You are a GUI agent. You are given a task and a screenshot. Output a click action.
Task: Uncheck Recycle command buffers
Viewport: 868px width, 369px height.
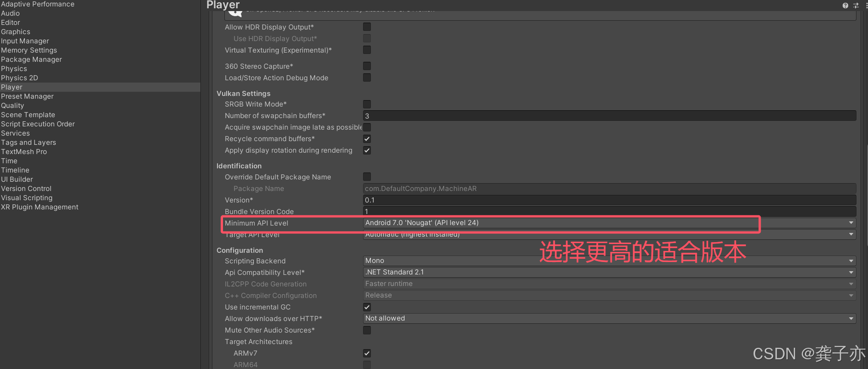tap(367, 139)
